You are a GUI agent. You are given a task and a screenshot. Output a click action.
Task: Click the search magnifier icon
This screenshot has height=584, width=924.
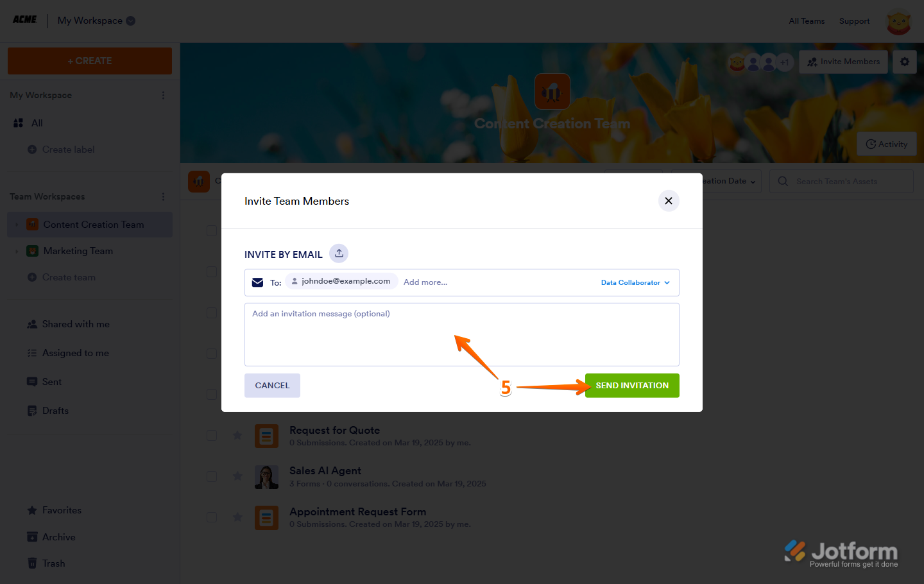pyautogui.click(x=783, y=182)
